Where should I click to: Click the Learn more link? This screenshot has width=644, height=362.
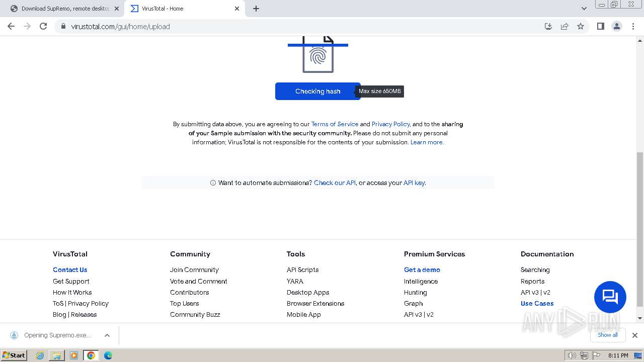(427, 142)
